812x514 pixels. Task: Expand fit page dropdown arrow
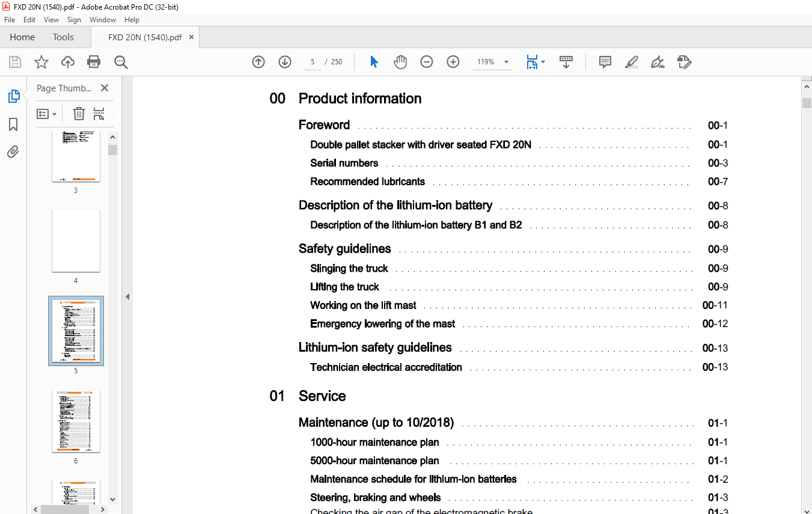[x=543, y=62]
